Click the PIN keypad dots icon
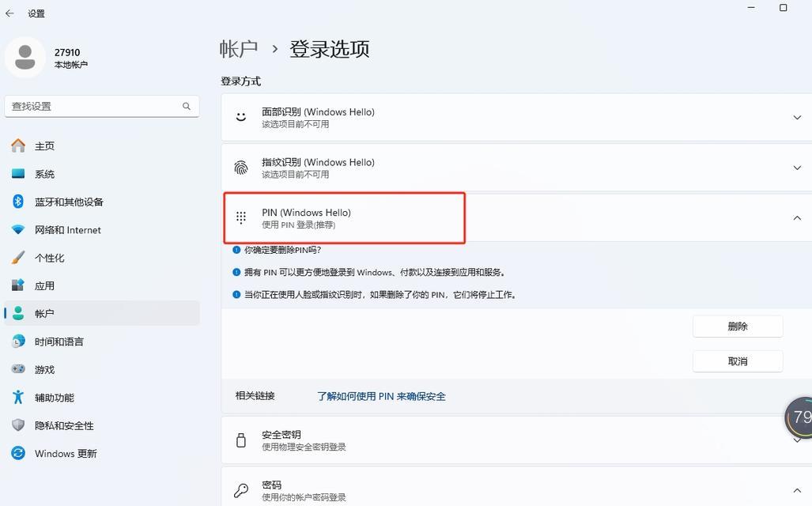This screenshot has width=812, height=506. 241,217
